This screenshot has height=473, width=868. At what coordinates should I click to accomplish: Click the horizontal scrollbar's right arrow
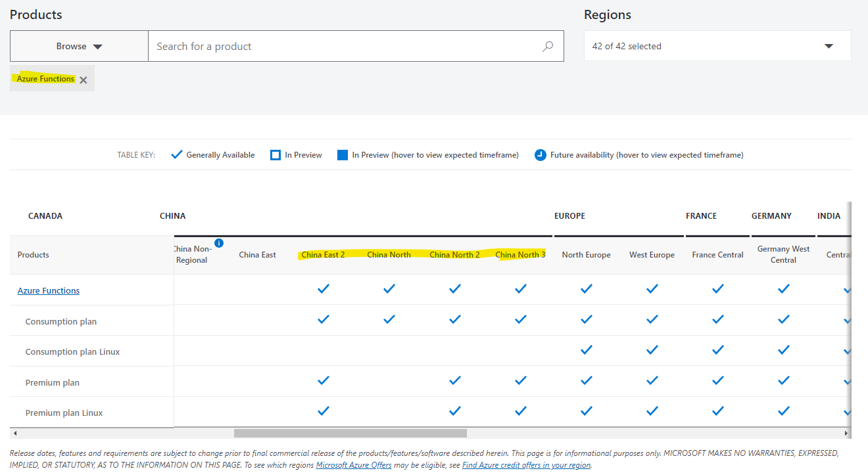(x=847, y=434)
